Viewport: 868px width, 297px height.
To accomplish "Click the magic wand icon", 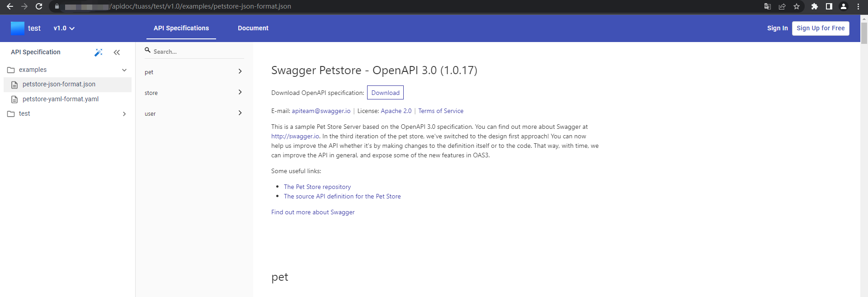I will tap(99, 52).
